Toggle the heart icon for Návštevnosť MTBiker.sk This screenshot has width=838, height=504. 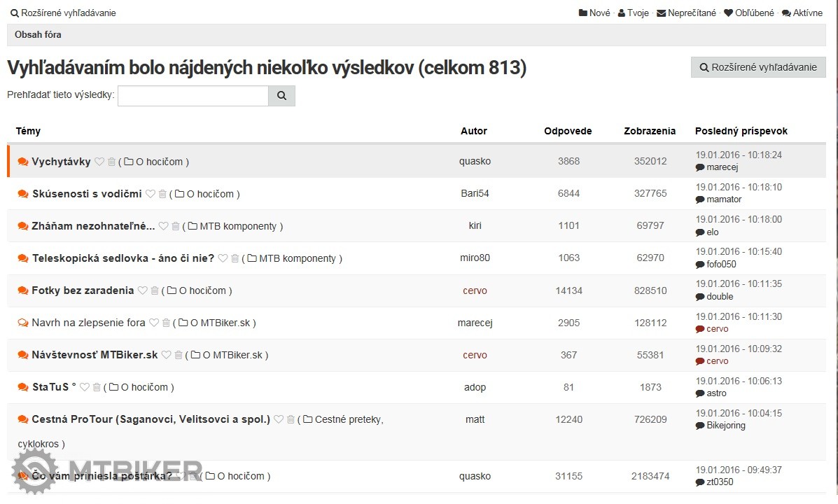(x=166, y=355)
